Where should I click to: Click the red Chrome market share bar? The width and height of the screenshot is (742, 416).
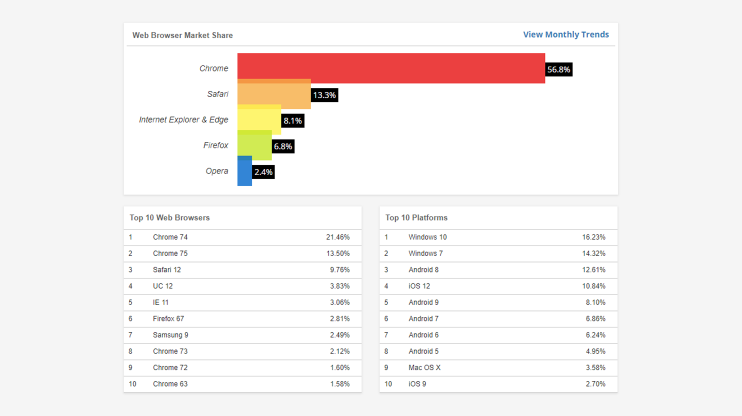pyautogui.click(x=391, y=68)
